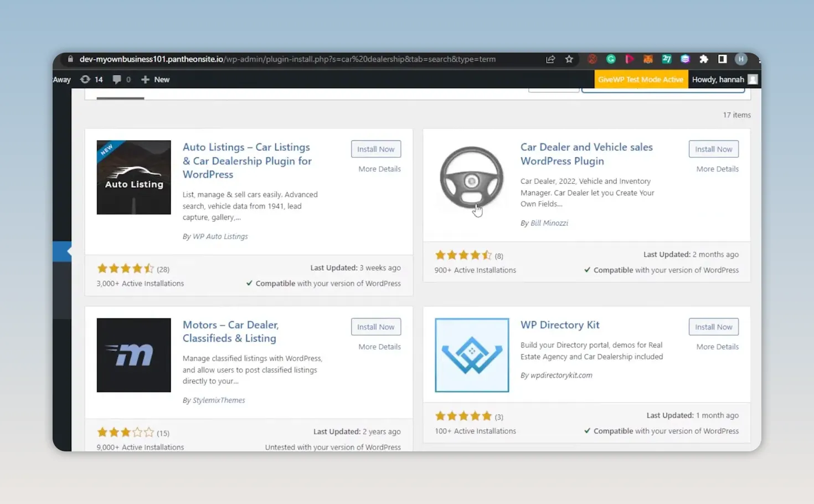
Task: Open More Details for Auto Listings plugin
Action: [x=379, y=169]
